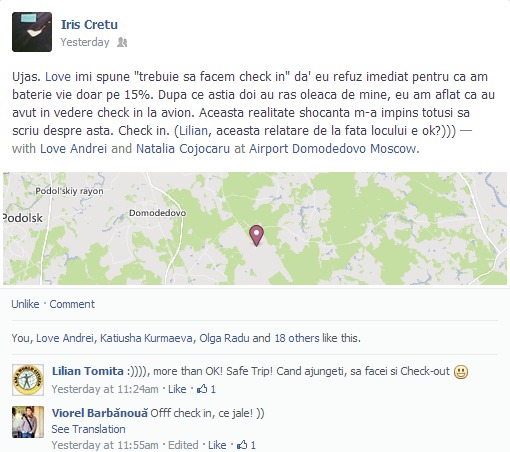510x452 pixels.
Task: Click Iris Cretu's profile picture
Action: [32, 32]
